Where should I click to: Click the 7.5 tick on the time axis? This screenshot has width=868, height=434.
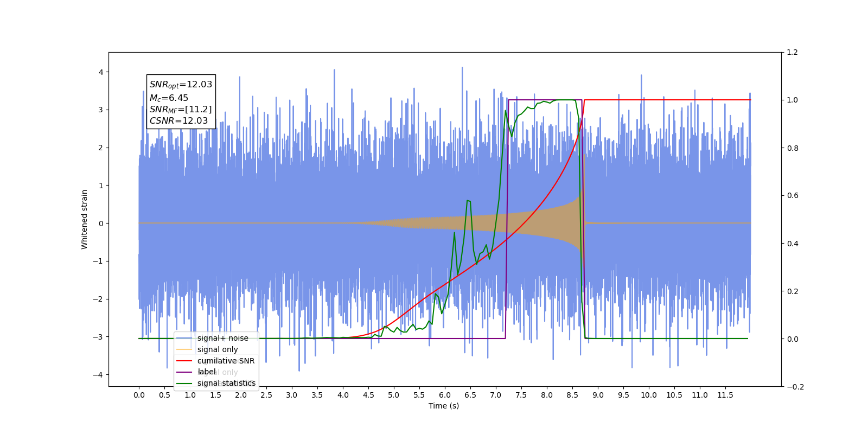click(x=521, y=395)
